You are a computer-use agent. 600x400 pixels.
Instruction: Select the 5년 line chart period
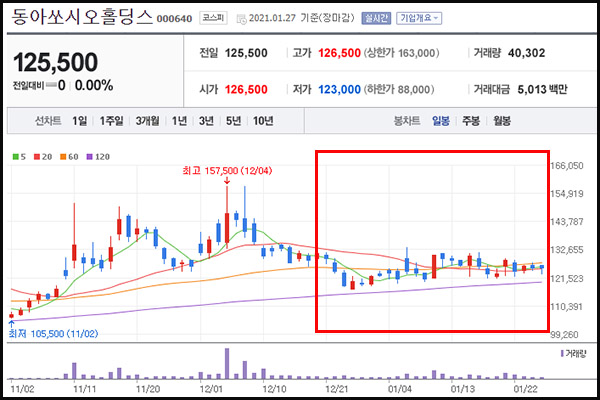point(233,121)
